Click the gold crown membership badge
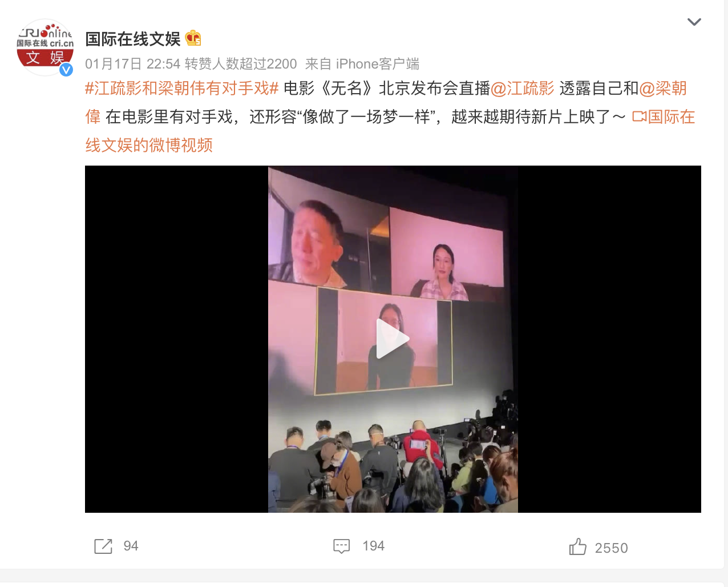The image size is (728, 587). (193, 38)
